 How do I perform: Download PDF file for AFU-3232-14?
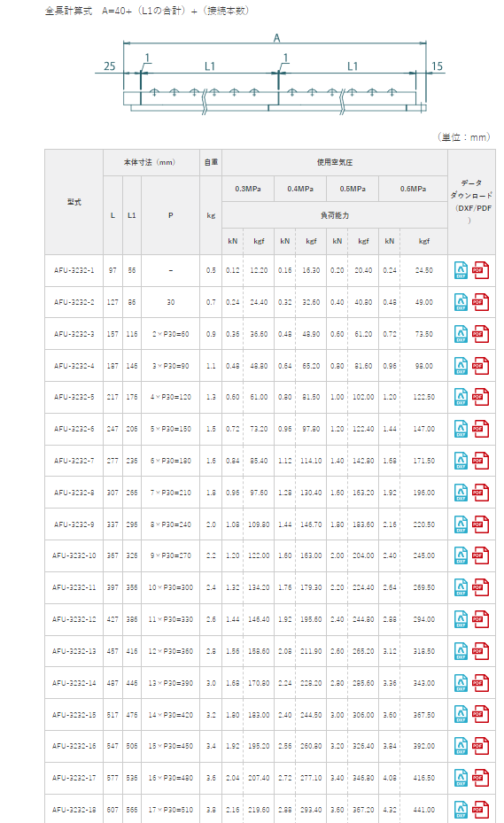(x=480, y=683)
